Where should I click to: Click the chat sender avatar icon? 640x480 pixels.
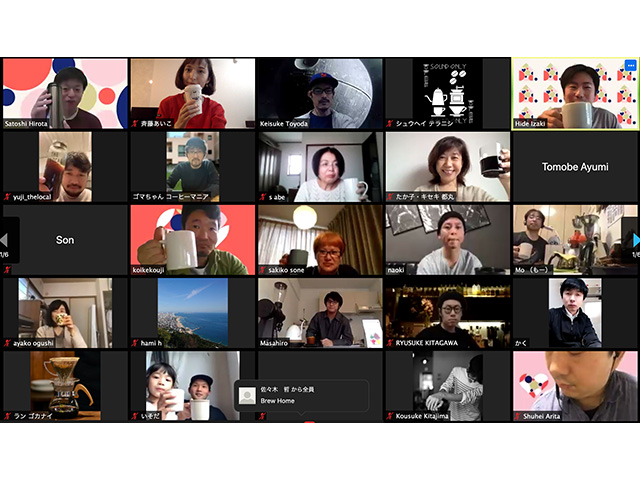pos(246,395)
